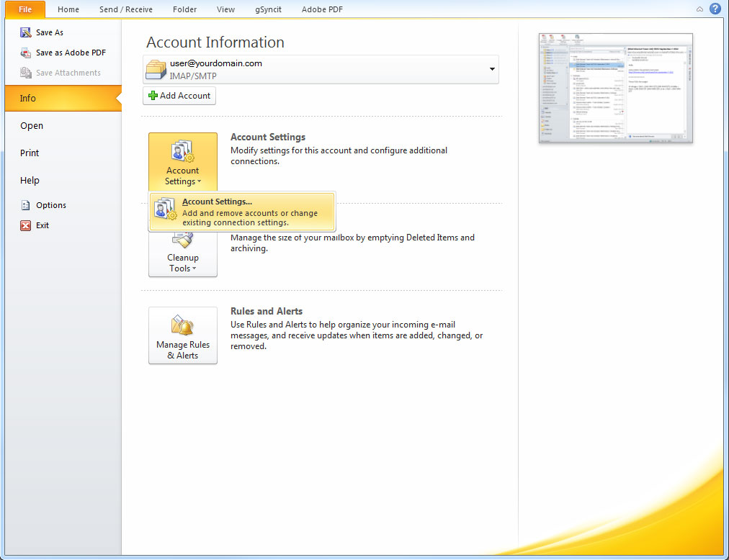Click the Save As disk icon
Viewport: 729px width, 560px height.
point(25,32)
